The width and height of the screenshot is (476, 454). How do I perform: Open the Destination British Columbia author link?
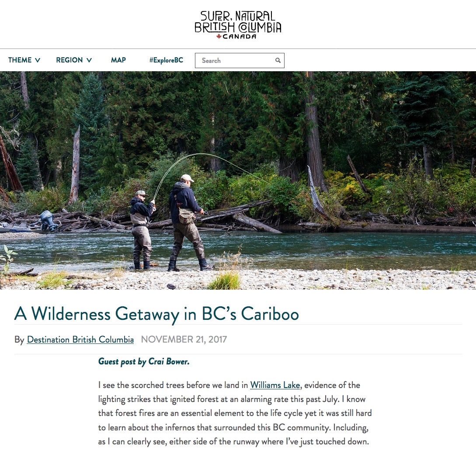coord(80,339)
